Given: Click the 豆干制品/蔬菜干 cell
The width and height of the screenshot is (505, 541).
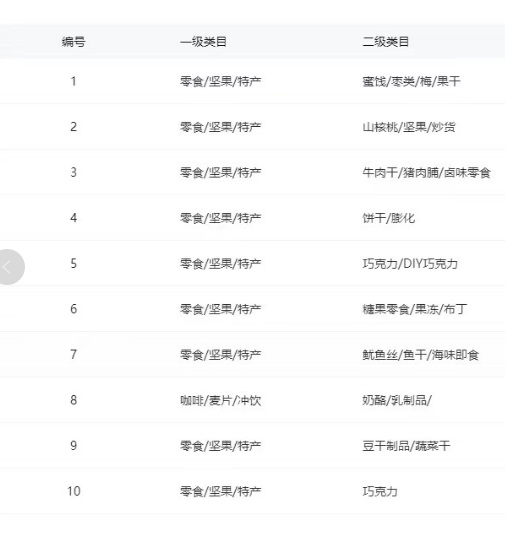Looking at the screenshot, I should pyautogui.click(x=406, y=446).
